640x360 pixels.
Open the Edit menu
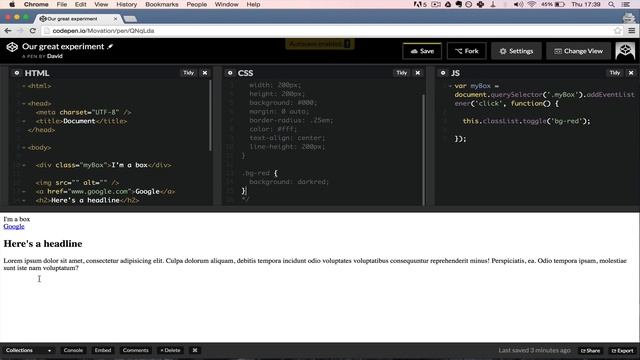coord(80,4)
